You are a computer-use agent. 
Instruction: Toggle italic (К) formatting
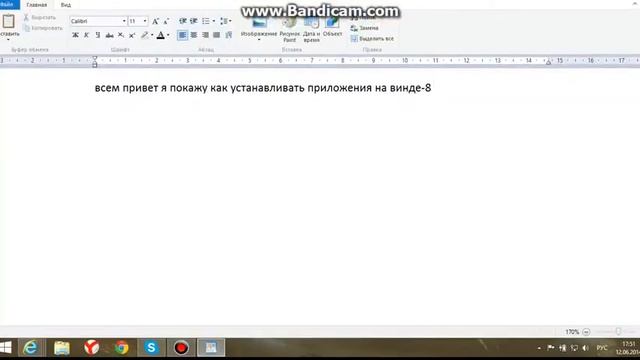(87, 35)
